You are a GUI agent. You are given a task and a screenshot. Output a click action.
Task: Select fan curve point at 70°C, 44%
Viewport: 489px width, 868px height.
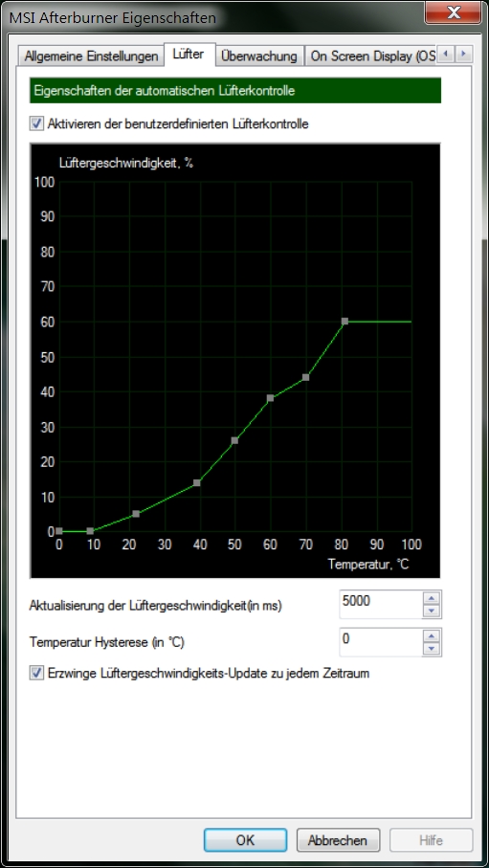(x=305, y=377)
